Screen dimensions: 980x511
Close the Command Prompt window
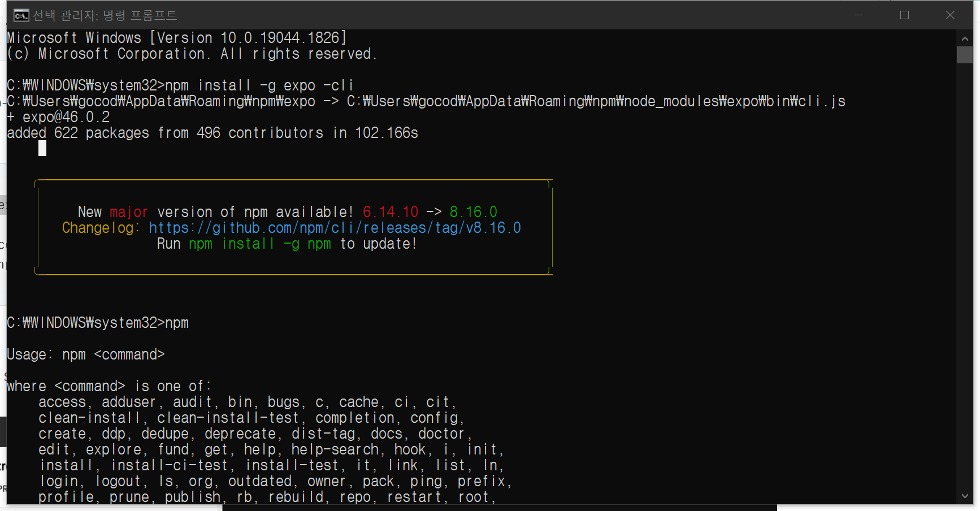pos(950,15)
